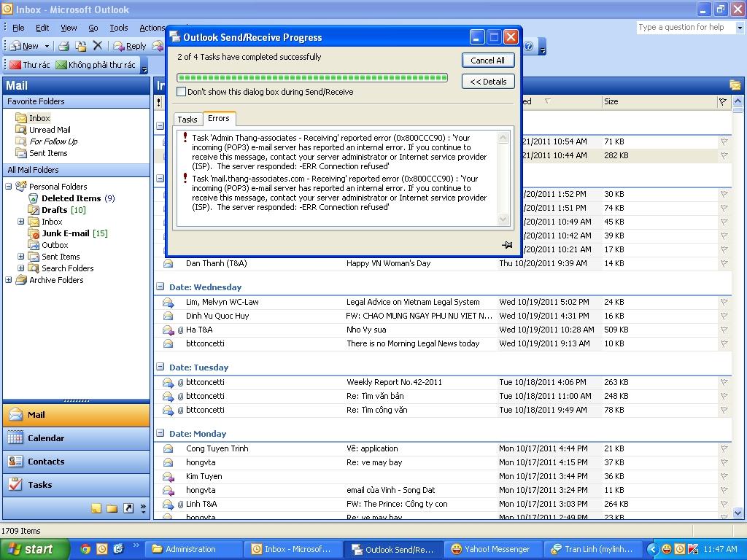Expand the Search Folders node
The image size is (747, 560).
pyautogui.click(x=21, y=268)
